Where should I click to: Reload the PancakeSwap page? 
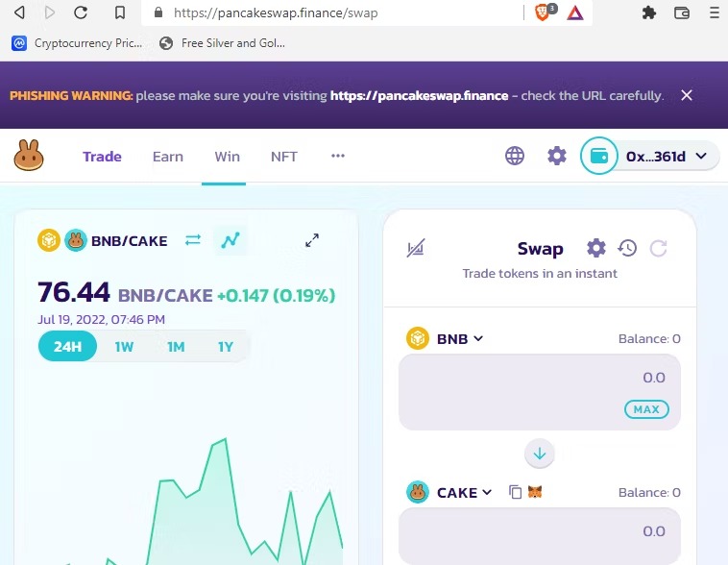click(81, 12)
